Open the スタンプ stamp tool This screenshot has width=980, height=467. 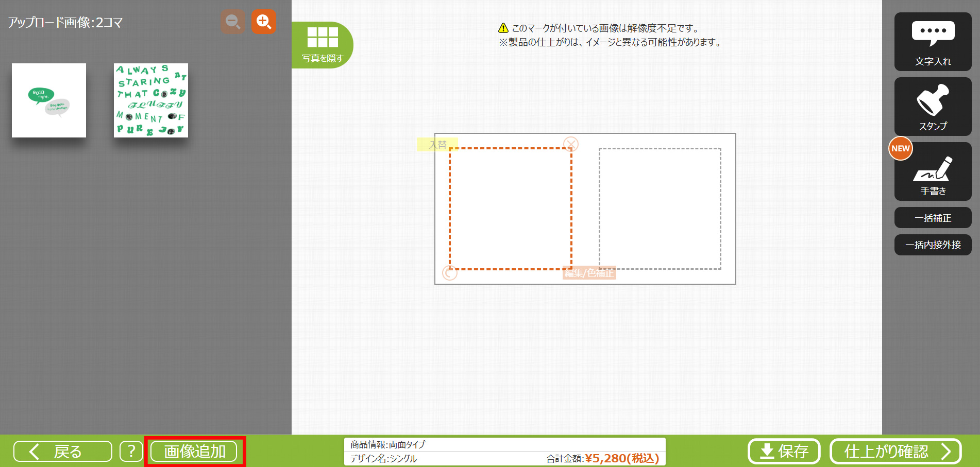tap(933, 107)
